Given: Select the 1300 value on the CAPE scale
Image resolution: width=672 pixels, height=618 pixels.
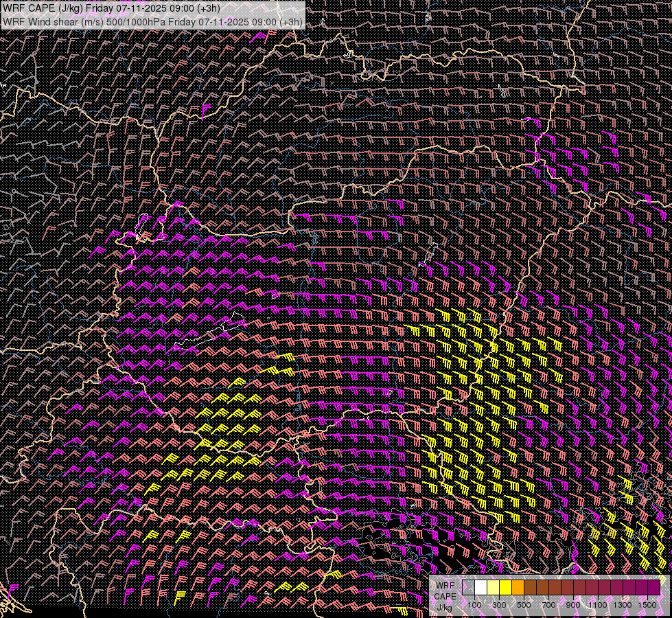Looking at the screenshot, I should (x=623, y=605).
